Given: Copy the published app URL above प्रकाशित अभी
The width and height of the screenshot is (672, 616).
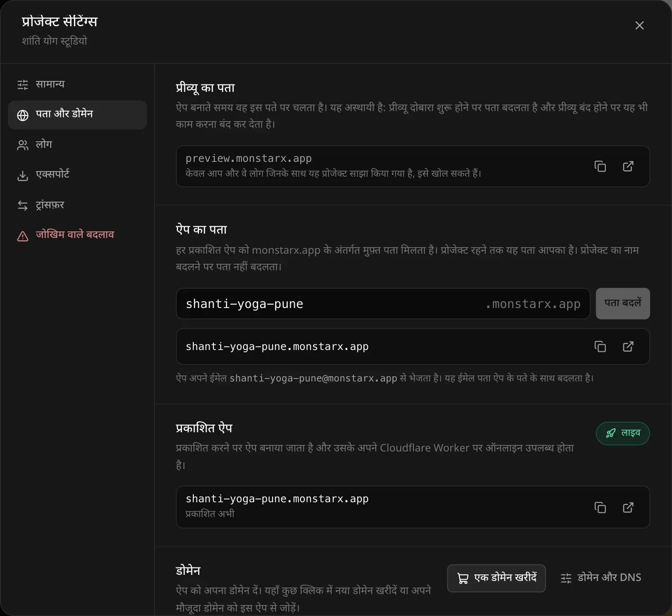Looking at the screenshot, I should 600,507.
